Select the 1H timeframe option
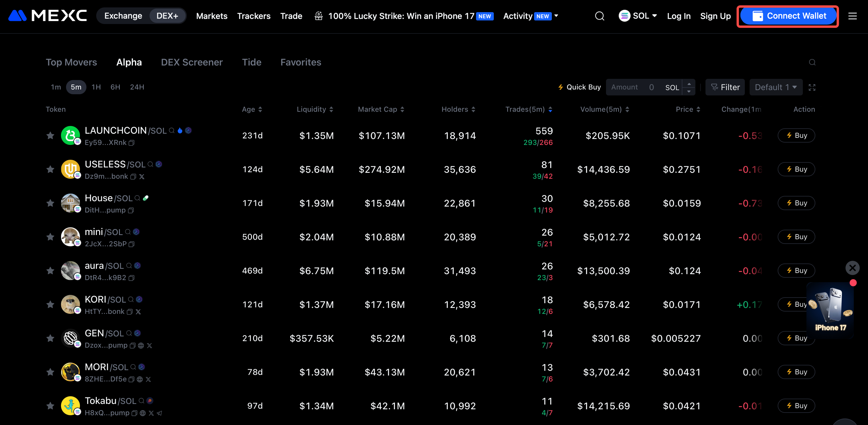The image size is (868, 425). click(x=96, y=87)
